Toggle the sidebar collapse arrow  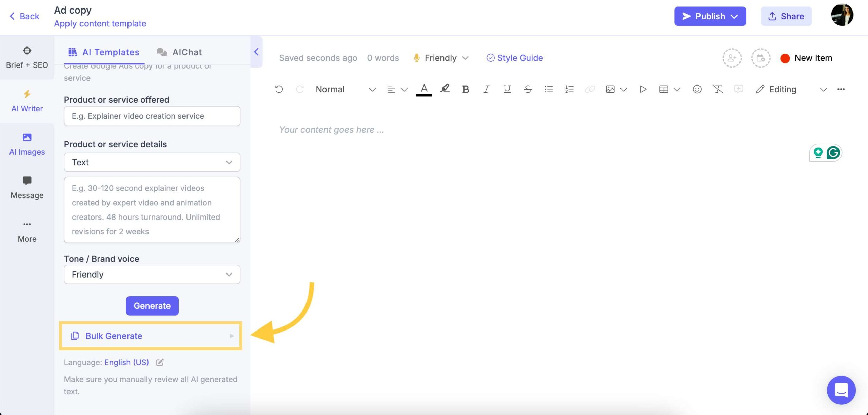tap(256, 52)
